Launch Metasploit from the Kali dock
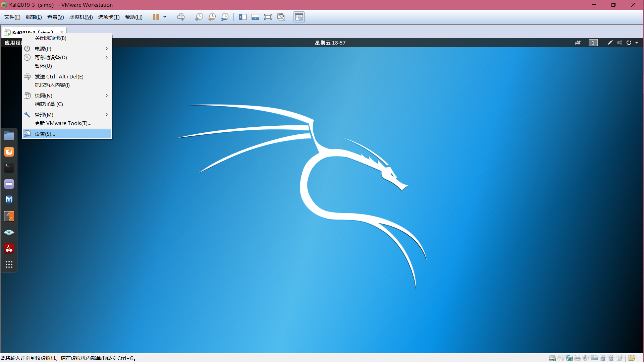Screen dimensions: 644x362 [x=9, y=200]
